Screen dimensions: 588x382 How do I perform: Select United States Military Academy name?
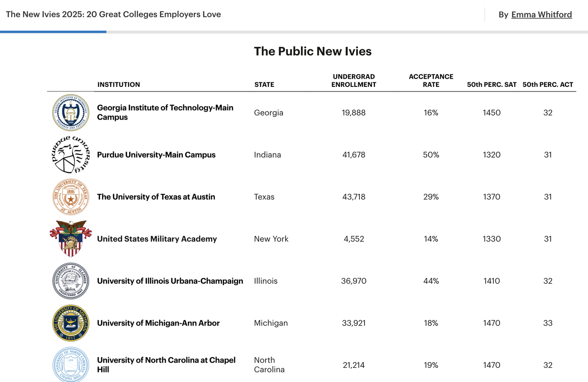(x=157, y=239)
